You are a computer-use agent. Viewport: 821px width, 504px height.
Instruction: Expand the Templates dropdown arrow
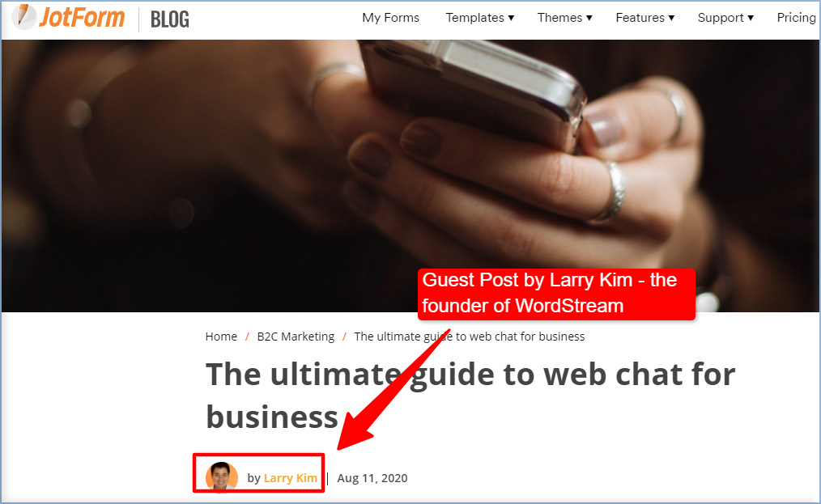click(x=511, y=18)
